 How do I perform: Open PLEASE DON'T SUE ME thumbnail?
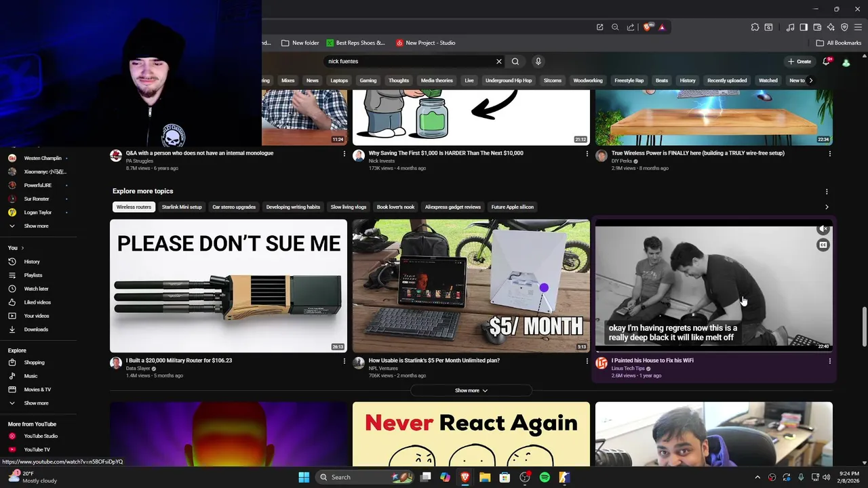[x=229, y=285]
